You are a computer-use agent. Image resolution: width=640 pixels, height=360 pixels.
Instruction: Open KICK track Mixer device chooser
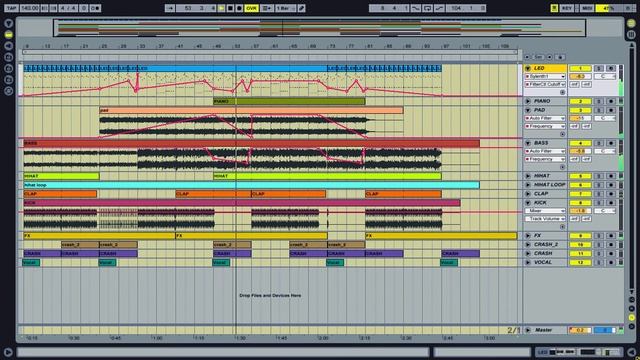545,211
